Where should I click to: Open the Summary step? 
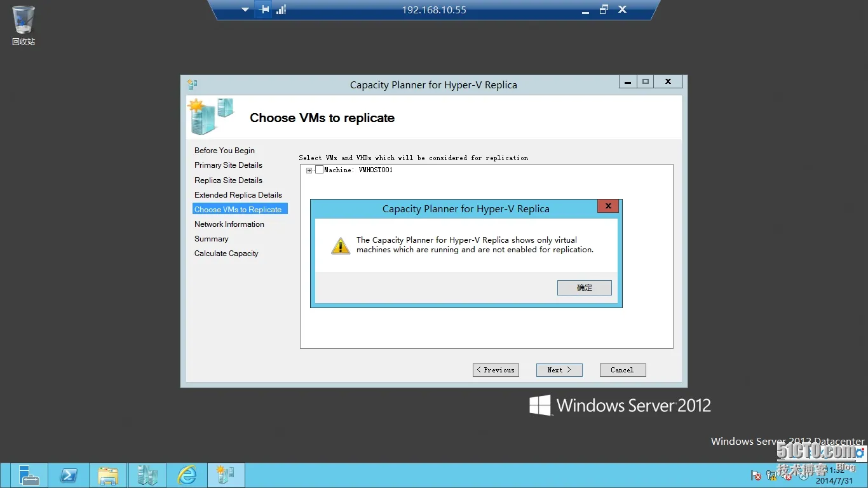coord(212,239)
